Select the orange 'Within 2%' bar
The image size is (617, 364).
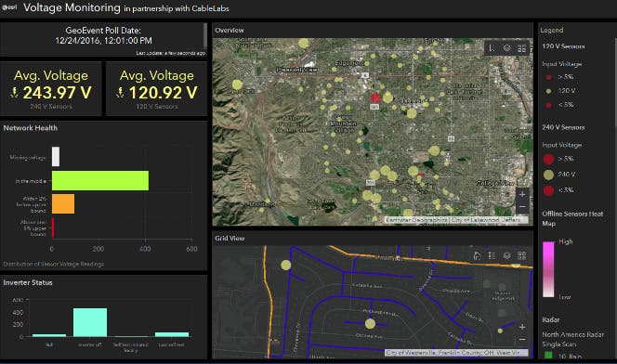tap(63, 203)
